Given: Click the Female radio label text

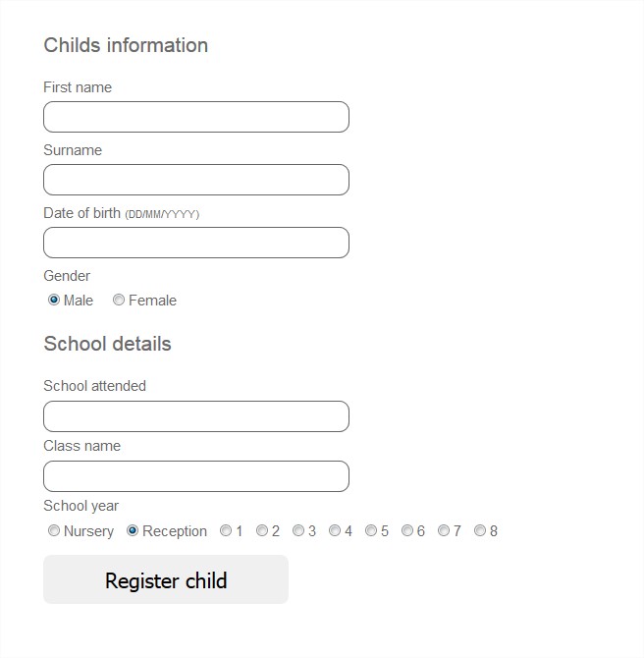Looking at the screenshot, I should pyautogui.click(x=152, y=301).
